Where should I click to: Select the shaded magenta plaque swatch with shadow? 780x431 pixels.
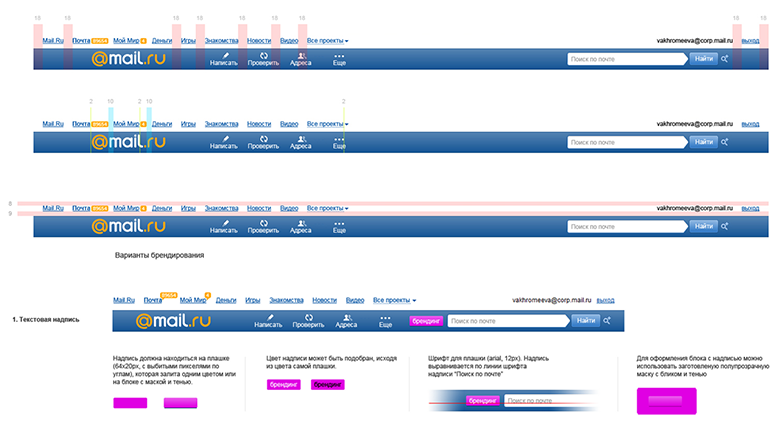pos(181,403)
